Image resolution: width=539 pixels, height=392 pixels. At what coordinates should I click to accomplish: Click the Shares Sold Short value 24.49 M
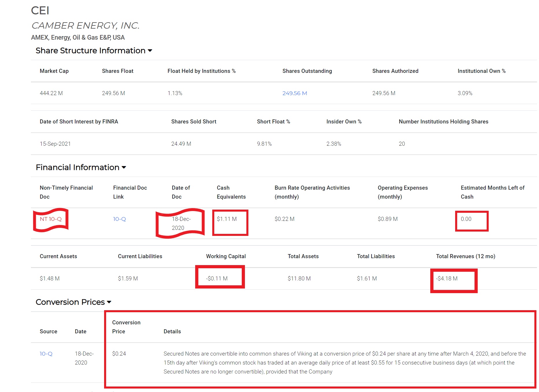[181, 144]
